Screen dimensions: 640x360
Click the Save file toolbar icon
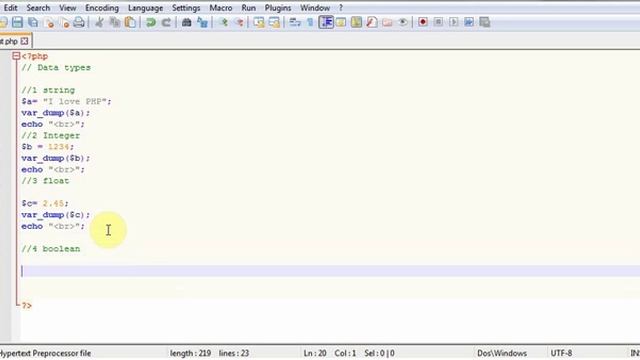(17, 22)
